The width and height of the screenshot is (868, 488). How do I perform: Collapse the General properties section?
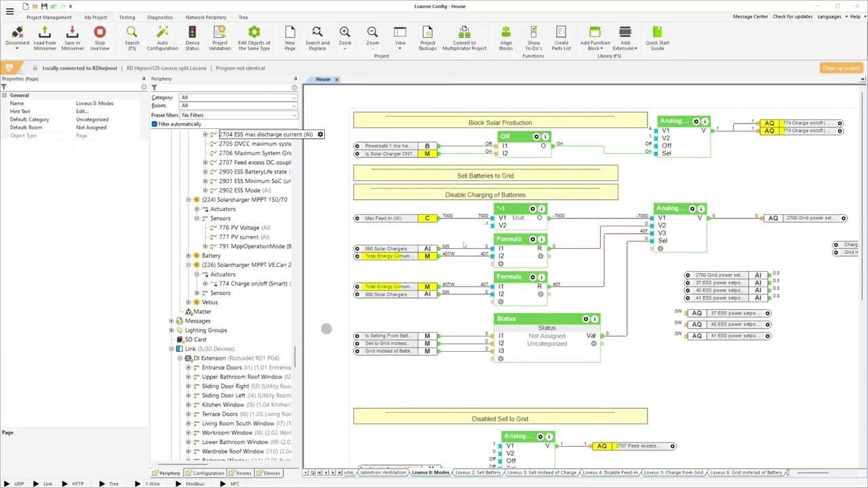coord(4,96)
